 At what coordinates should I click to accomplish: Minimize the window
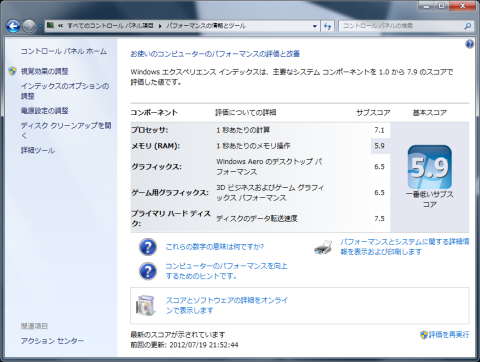point(426,6)
